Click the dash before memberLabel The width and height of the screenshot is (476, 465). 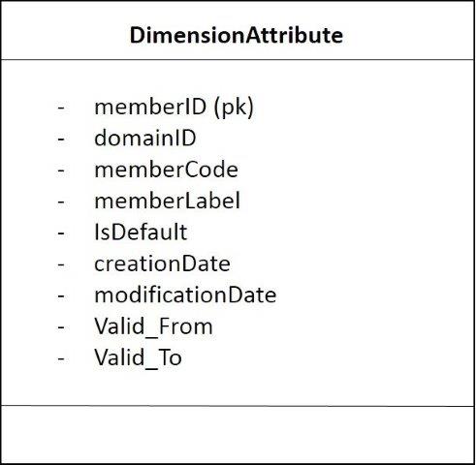[x=61, y=202]
